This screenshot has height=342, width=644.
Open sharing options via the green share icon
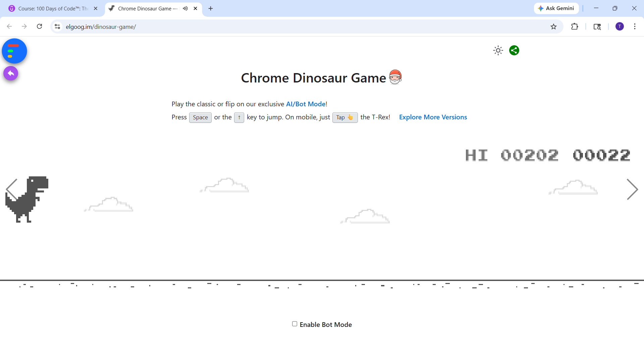pyautogui.click(x=514, y=50)
